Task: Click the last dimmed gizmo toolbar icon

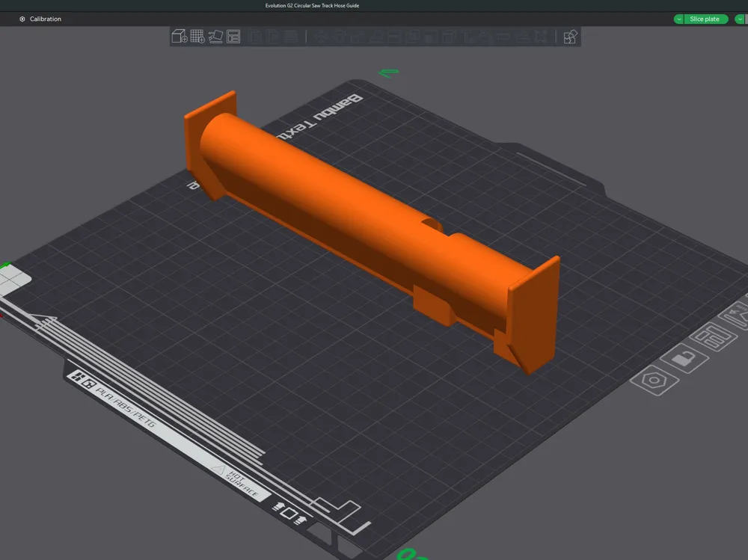Action: (x=541, y=36)
